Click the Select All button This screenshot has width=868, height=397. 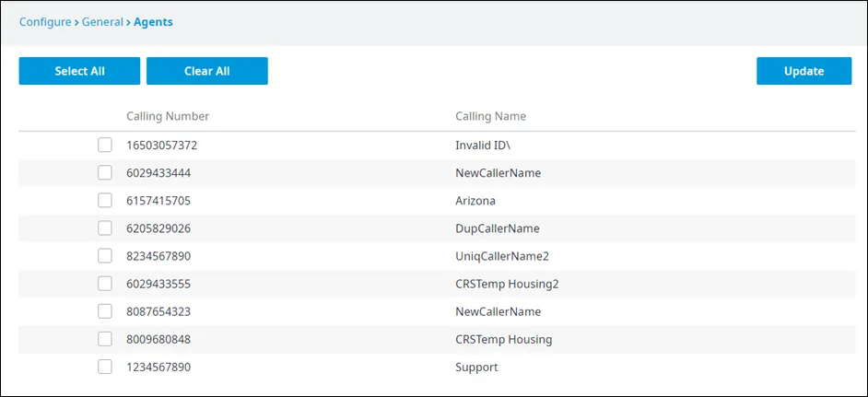[x=79, y=71]
